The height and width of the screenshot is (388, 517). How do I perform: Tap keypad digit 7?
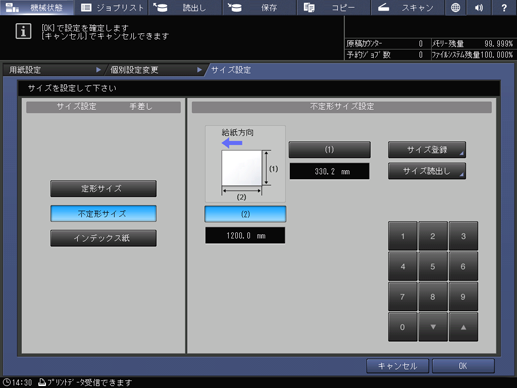[x=403, y=297]
